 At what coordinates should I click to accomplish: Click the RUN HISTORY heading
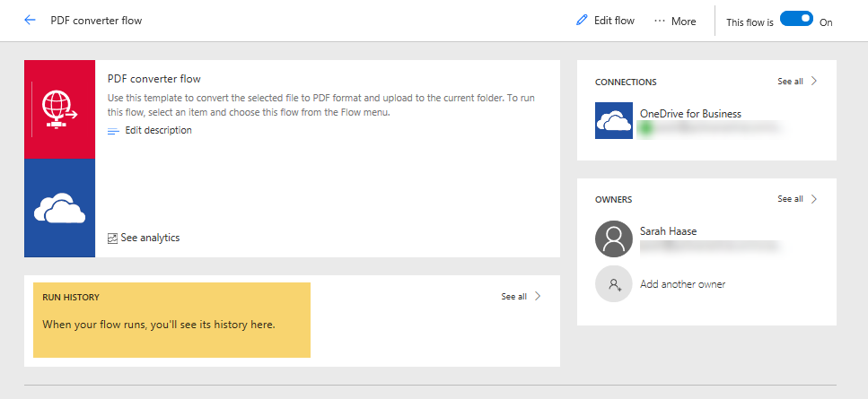(71, 298)
